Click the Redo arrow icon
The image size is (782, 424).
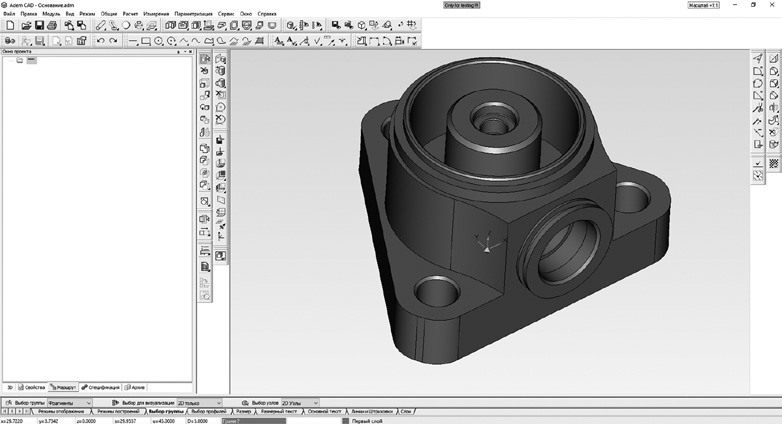(113, 41)
